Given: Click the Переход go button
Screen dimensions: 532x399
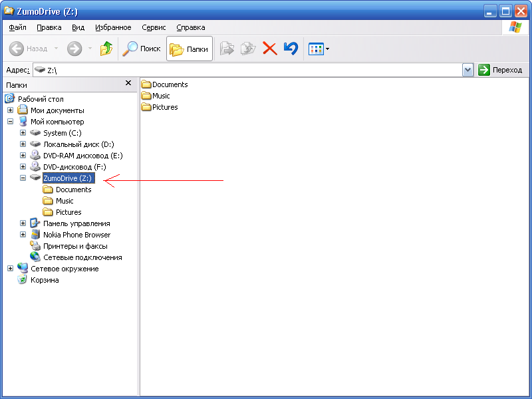Looking at the screenshot, I should [x=500, y=70].
